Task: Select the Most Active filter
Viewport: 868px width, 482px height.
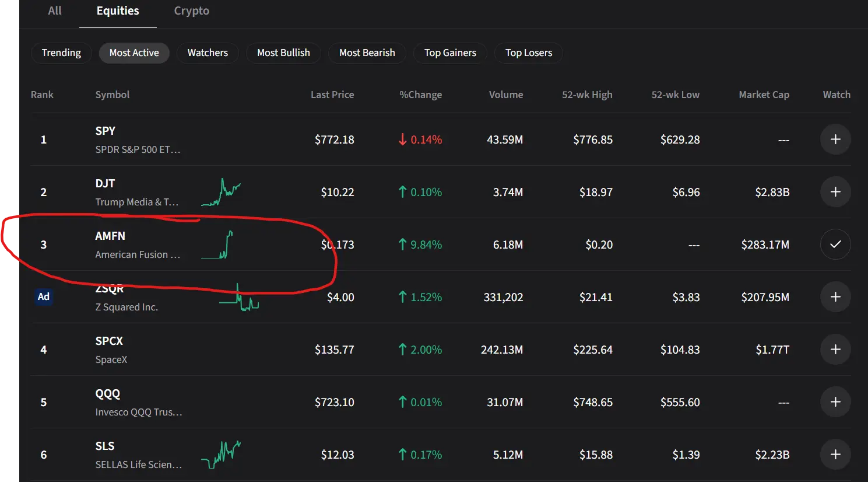Action: 134,53
